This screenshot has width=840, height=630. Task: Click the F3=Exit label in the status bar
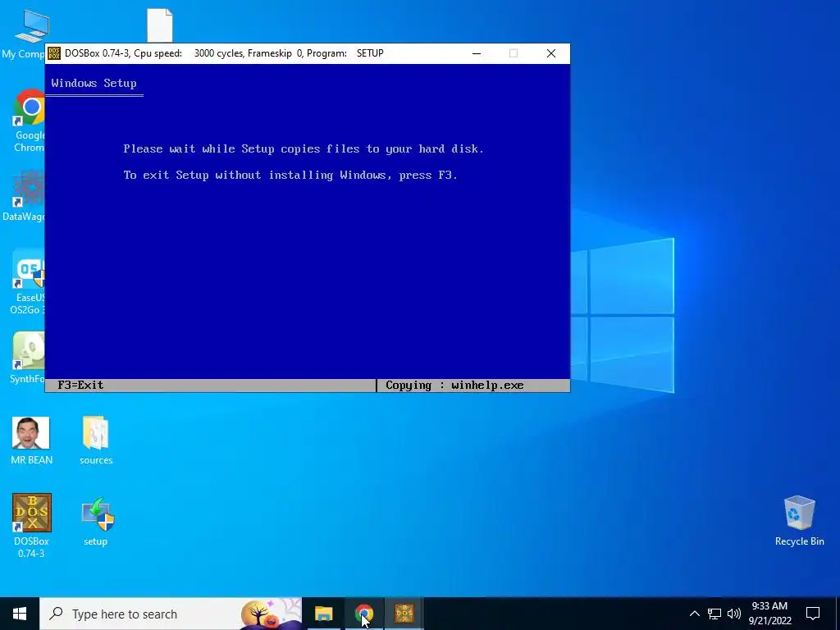pyautogui.click(x=80, y=386)
